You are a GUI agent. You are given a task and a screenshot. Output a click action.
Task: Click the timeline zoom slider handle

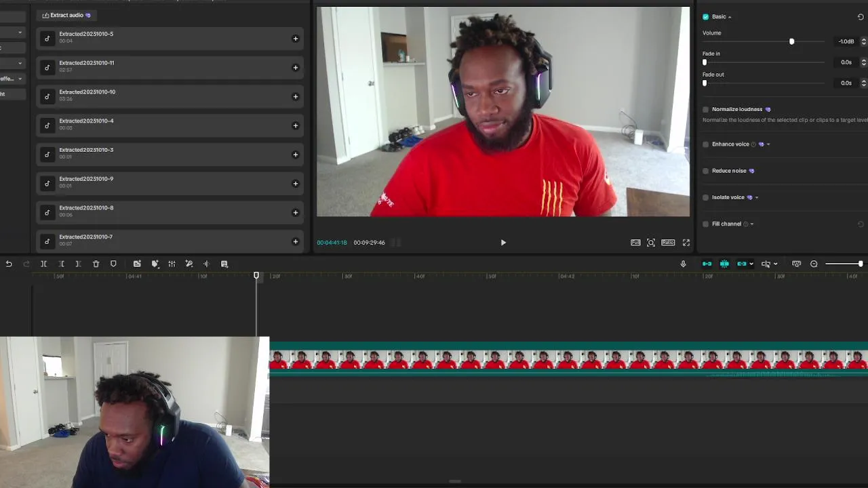coord(861,264)
